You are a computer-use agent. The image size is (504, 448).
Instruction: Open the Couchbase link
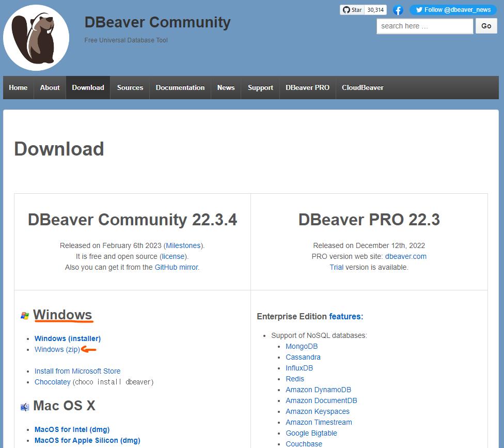(304, 444)
